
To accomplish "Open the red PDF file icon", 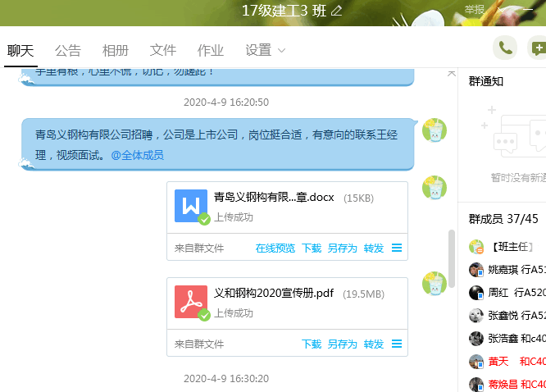I will [191, 303].
